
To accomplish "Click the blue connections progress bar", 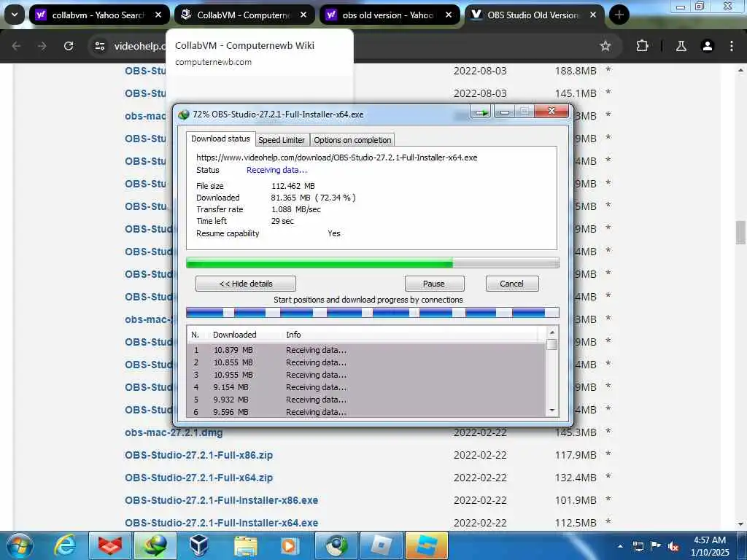I will pos(373,312).
